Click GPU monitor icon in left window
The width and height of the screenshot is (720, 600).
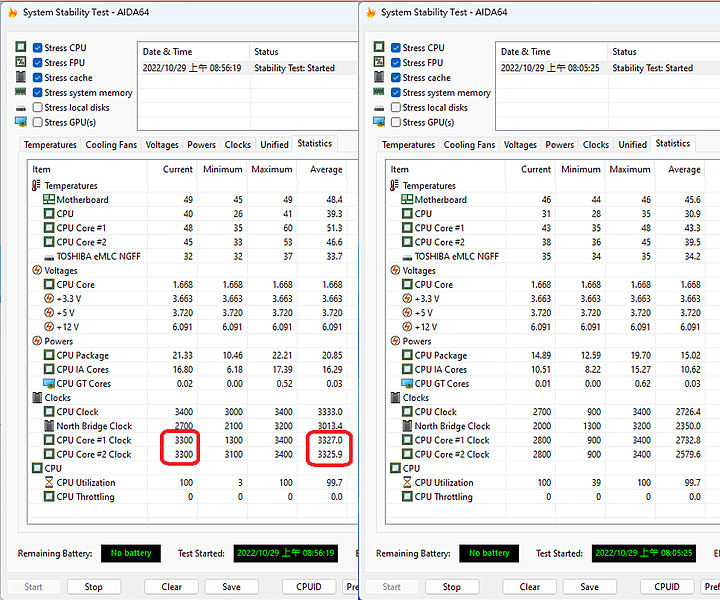tap(21, 122)
